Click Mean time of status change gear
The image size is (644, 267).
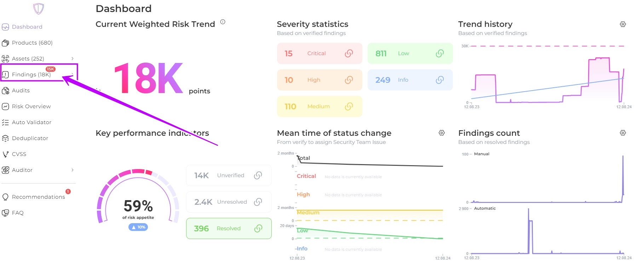(x=442, y=133)
